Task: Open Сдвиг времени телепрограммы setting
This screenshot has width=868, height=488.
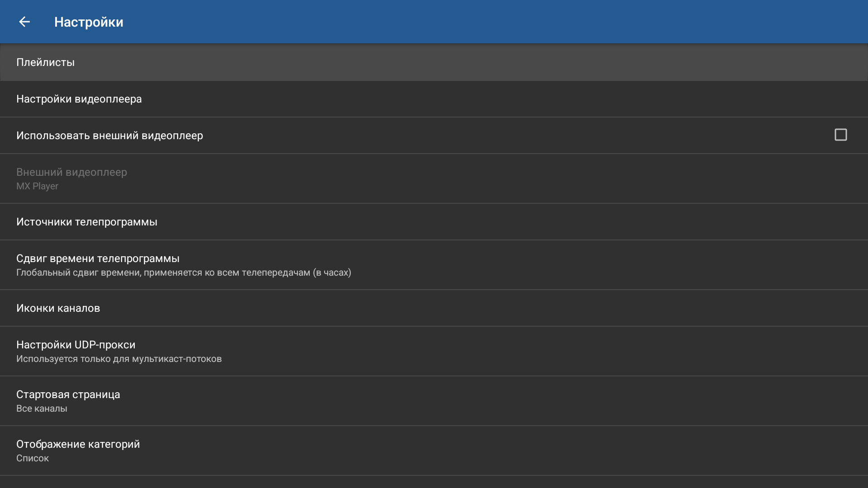Action: tap(98, 258)
